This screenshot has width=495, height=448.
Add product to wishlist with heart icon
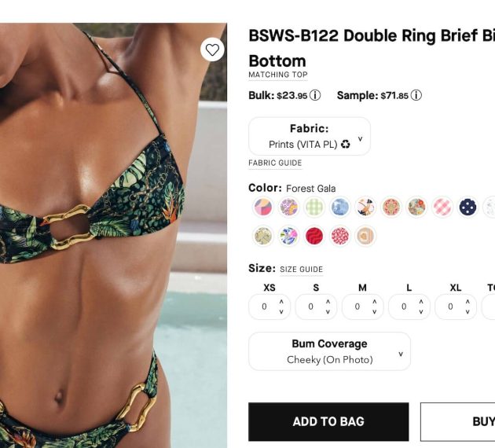(x=212, y=50)
